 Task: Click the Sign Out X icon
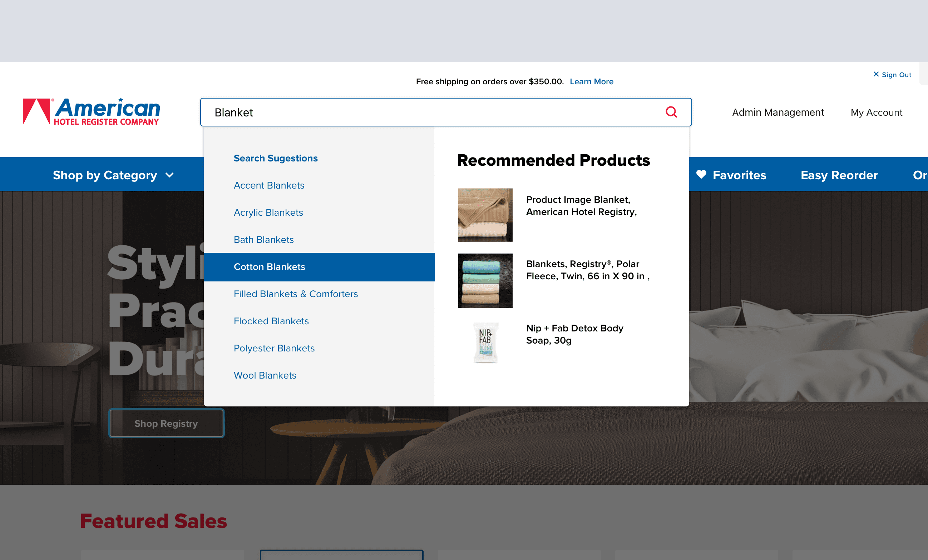click(876, 74)
